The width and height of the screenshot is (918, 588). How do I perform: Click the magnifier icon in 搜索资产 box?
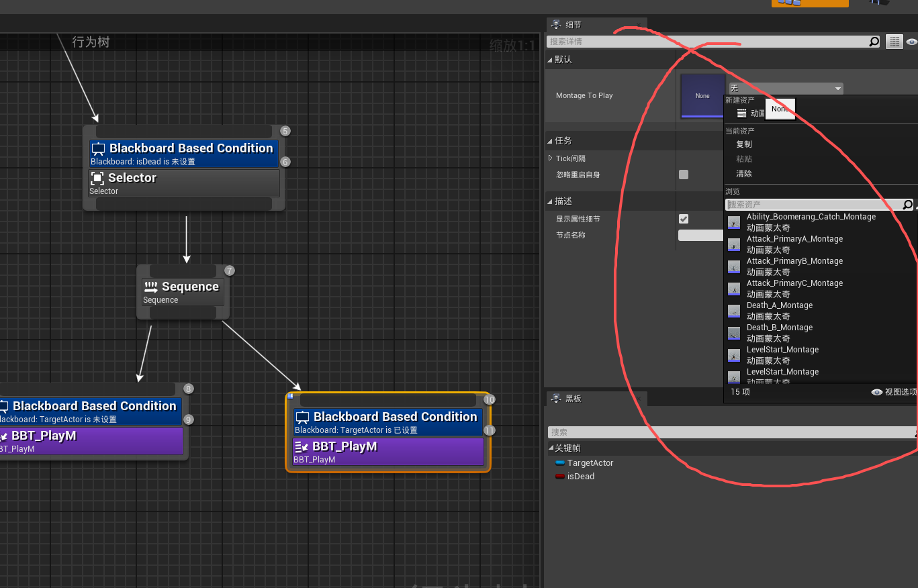point(907,205)
